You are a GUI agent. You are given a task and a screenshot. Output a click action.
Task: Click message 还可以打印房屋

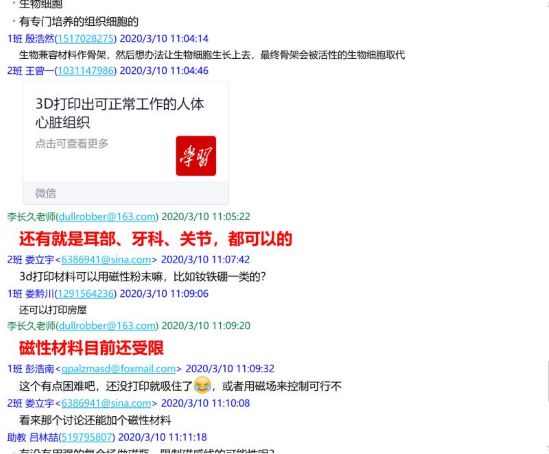[53, 310]
